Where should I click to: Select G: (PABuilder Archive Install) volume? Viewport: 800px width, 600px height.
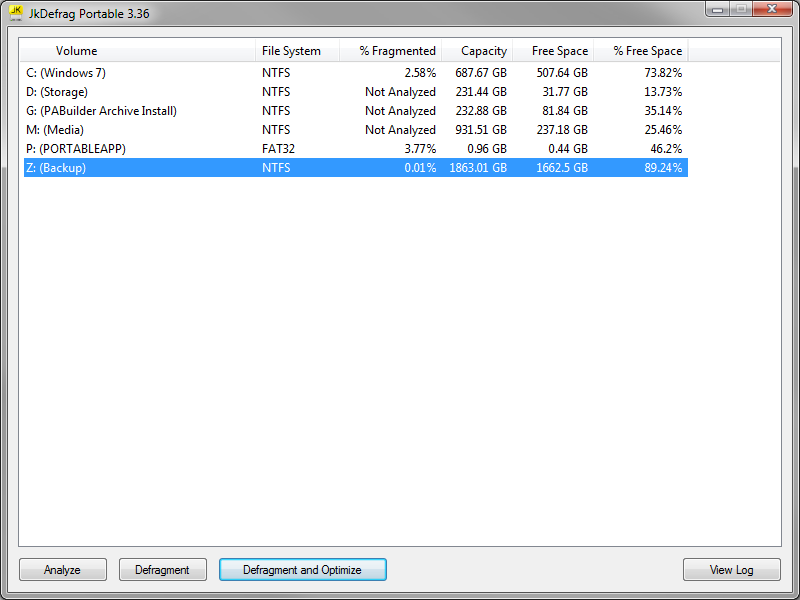point(101,111)
